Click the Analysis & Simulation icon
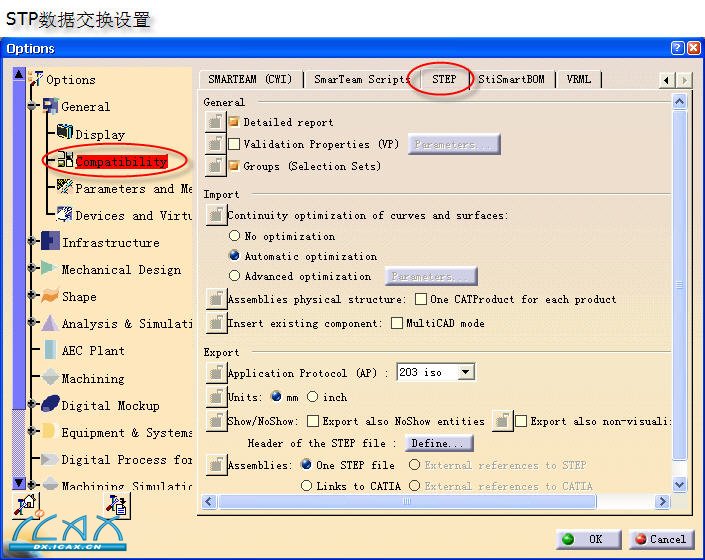The image size is (705, 560). pos(50,323)
